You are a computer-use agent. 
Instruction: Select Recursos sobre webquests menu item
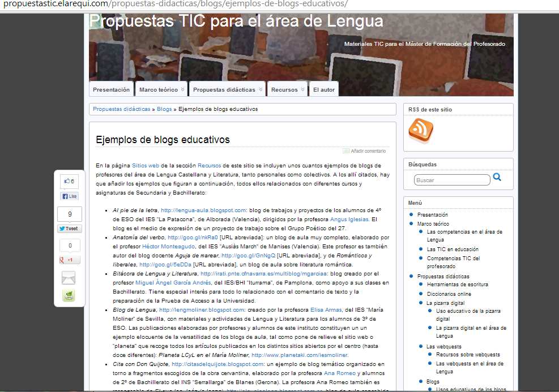(x=468, y=355)
